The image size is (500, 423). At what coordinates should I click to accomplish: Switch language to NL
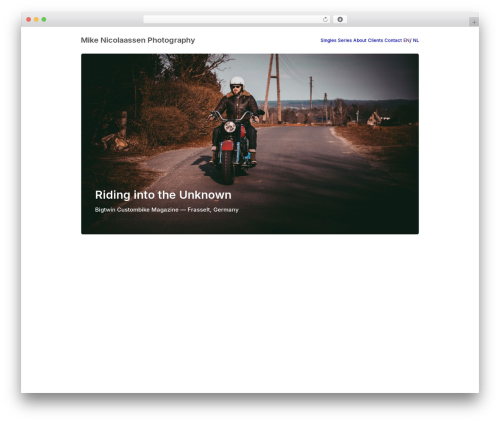416,40
